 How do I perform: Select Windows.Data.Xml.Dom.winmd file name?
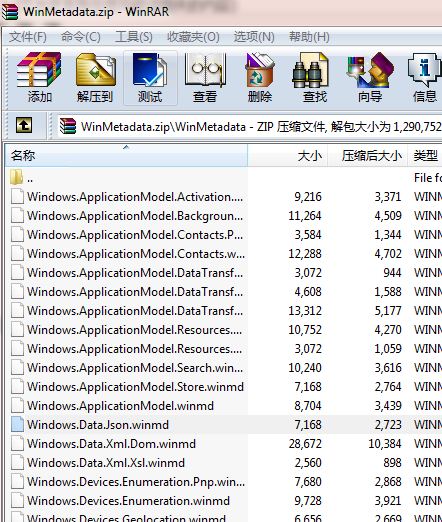[111, 444]
